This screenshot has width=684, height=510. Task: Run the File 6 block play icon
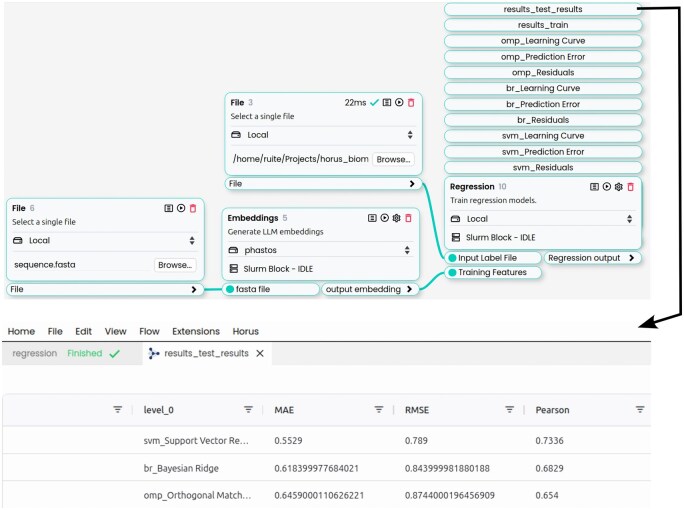point(181,208)
